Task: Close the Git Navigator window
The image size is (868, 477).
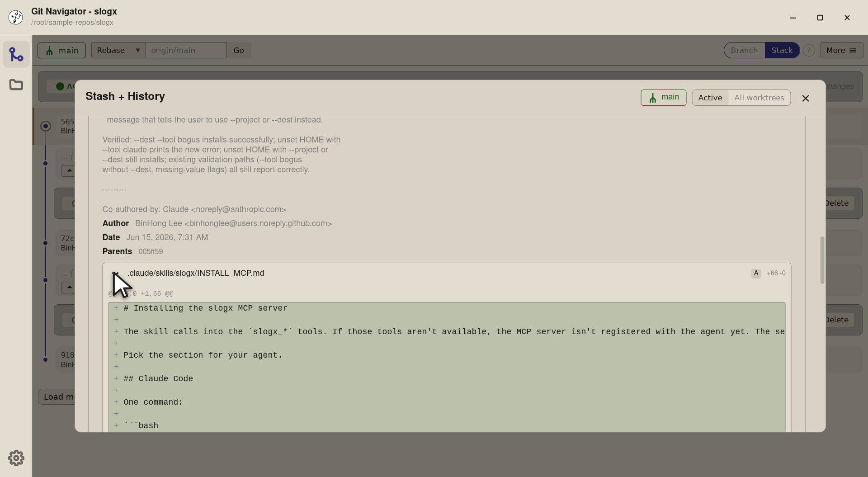Action: pos(847,18)
